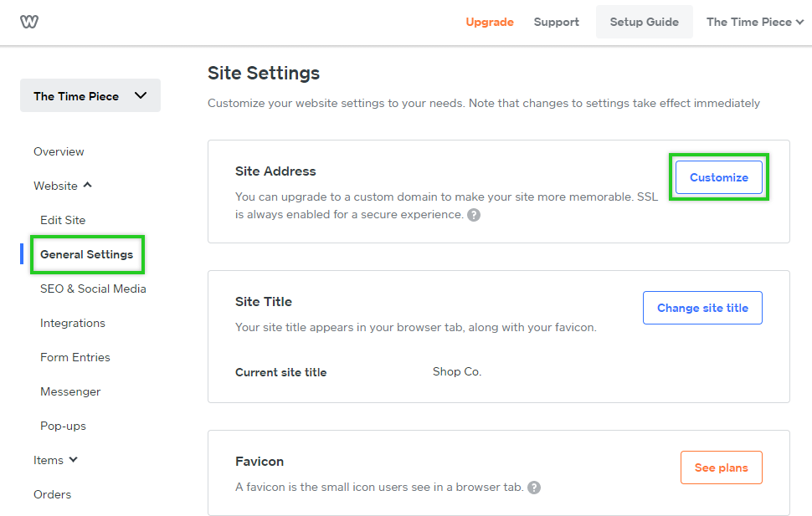Click Change site title button
Screen dimensions: 812x516
pyautogui.click(x=702, y=308)
